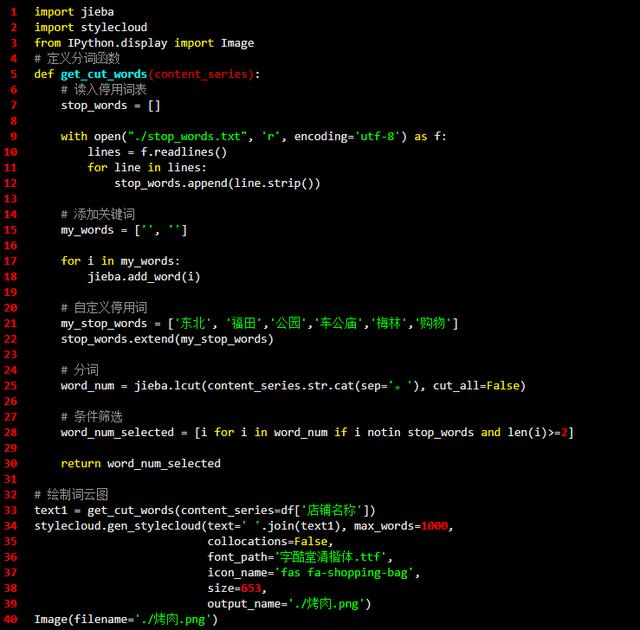The height and width of the screenshot is (630, 640).
Task: Click the string '东北' on line 21
Action: (193, 324)
